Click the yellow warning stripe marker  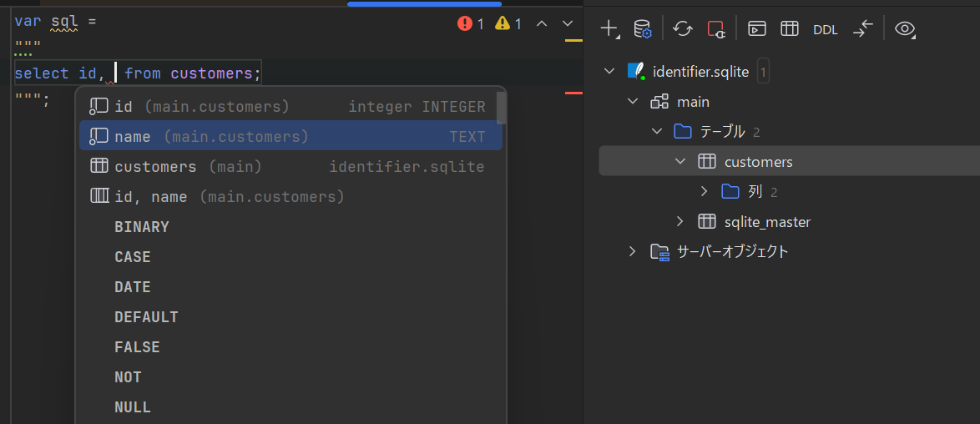573,41
